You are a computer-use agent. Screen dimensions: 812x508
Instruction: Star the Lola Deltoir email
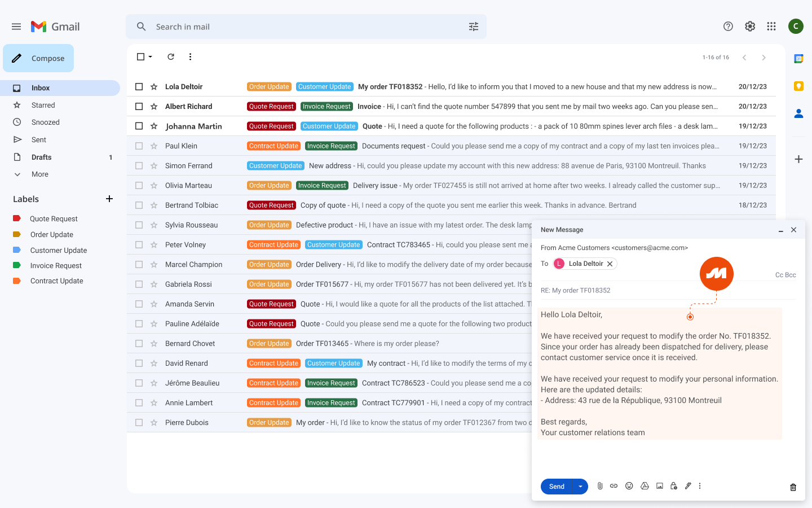pyautogui.click(x=154, y=86)
